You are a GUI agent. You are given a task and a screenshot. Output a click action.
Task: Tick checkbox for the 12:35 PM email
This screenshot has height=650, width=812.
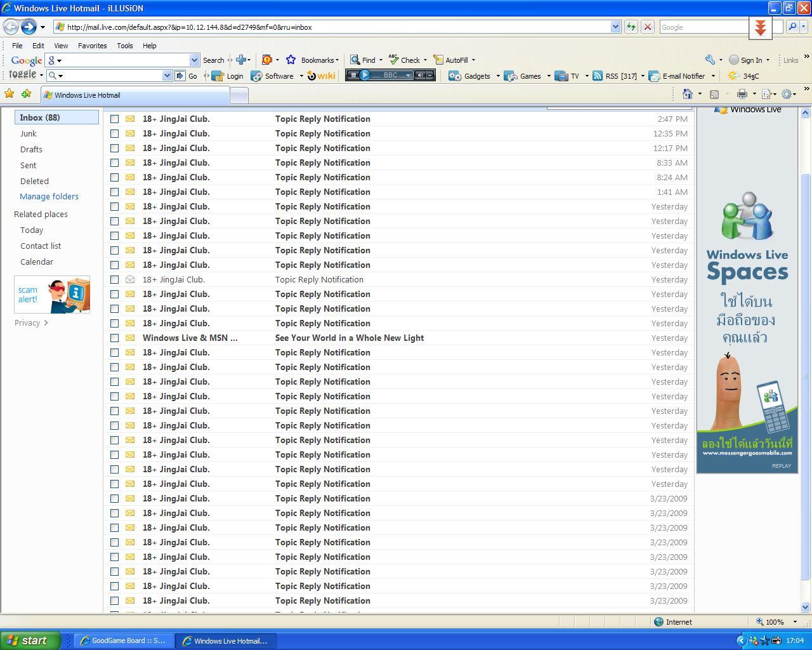(x=114, y=133)
